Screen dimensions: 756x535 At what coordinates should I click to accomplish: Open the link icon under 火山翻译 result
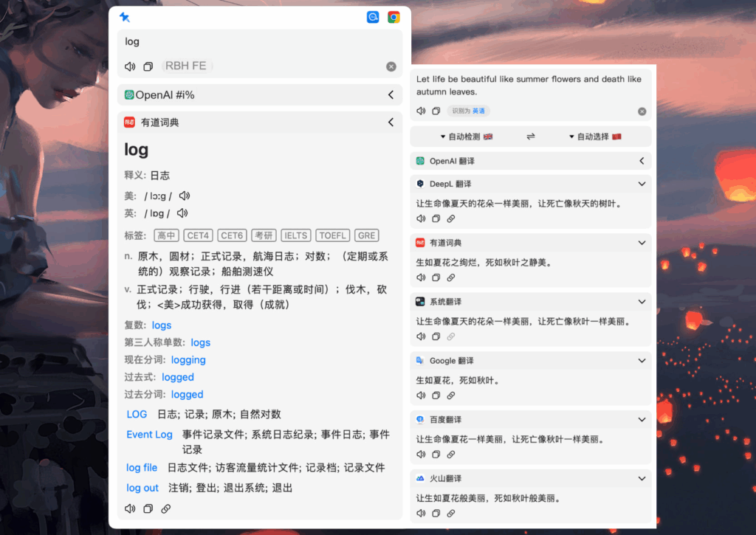pyautogui.click(x=450, y=513)
